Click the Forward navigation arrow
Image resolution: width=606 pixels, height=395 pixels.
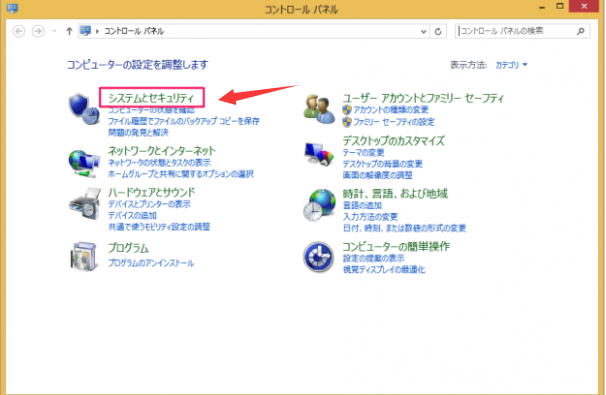pos(38,31)
